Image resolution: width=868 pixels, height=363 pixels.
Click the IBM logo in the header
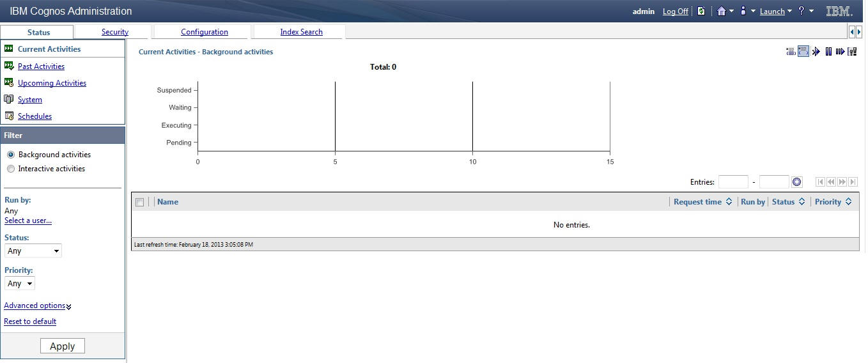click(839, 11)
